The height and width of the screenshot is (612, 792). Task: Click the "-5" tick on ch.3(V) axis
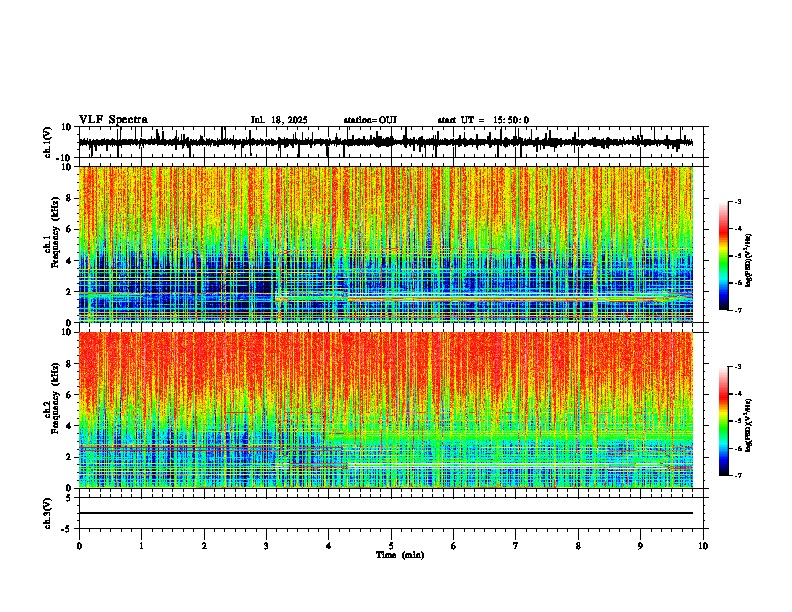[68, 529]
